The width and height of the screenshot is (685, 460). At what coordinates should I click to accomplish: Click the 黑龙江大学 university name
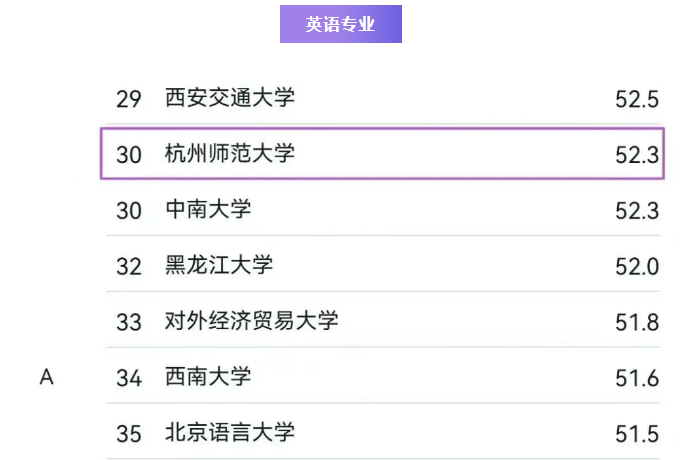tap(218, 266)
